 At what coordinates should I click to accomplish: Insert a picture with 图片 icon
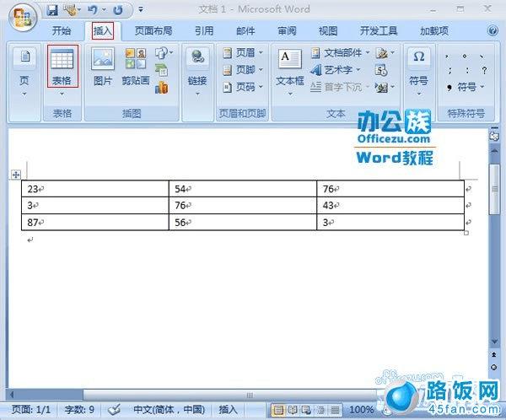coord(103,58)
